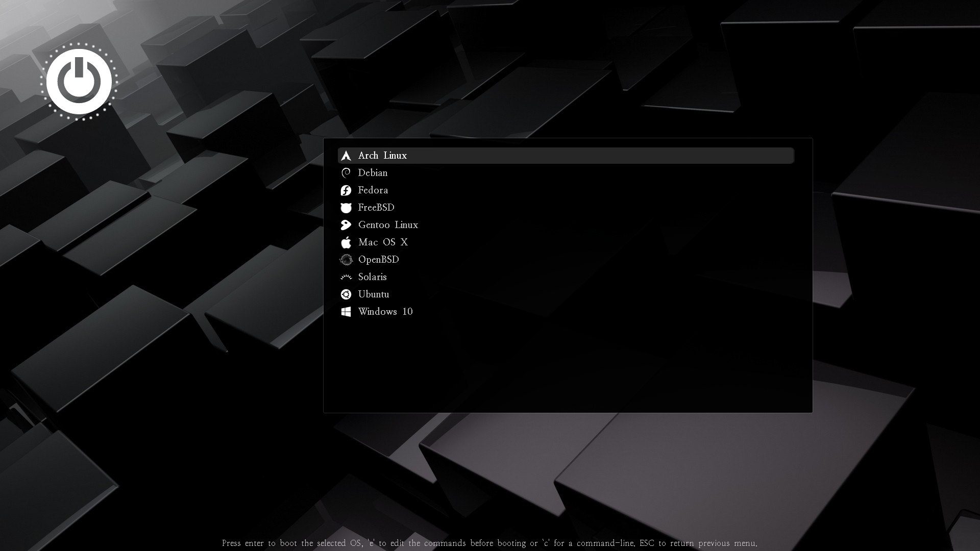Choose the Fedora menu entry
Screen dimensions: 980x551
566,190
